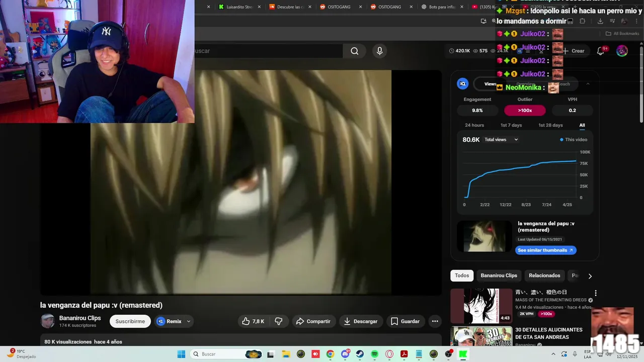Open File Explorer from the taskbar
The image size is (644, 362).
point(285,354)
